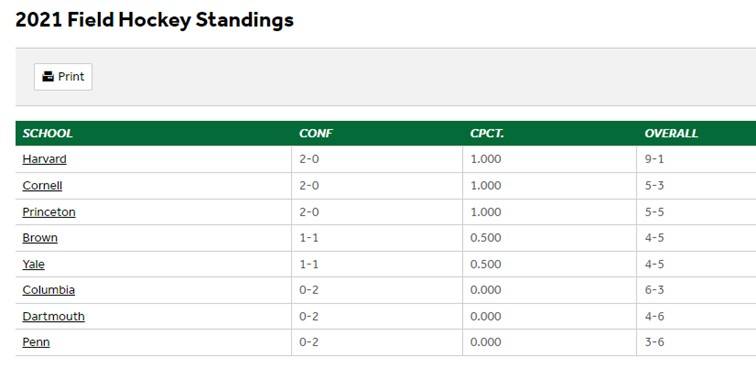Select Dartmouth's 0-2 conference record cell
This screenshot has width=756, height=368.
tap(377, 316)
